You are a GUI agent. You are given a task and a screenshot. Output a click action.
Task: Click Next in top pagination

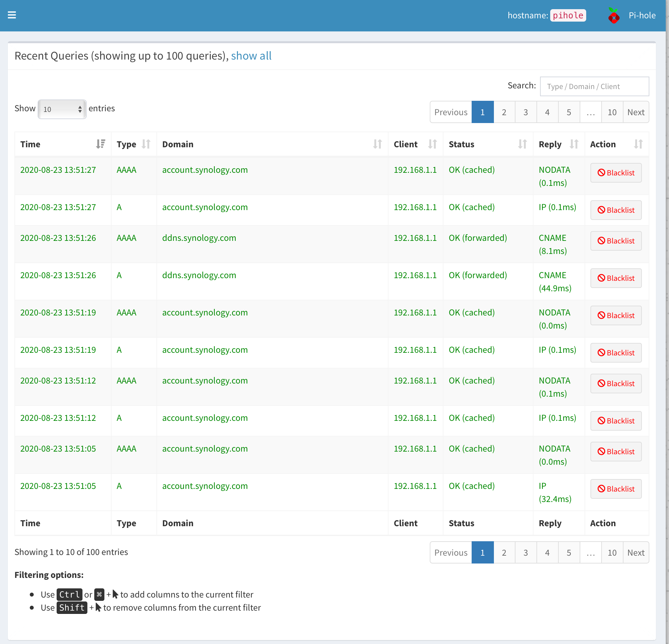636,112
